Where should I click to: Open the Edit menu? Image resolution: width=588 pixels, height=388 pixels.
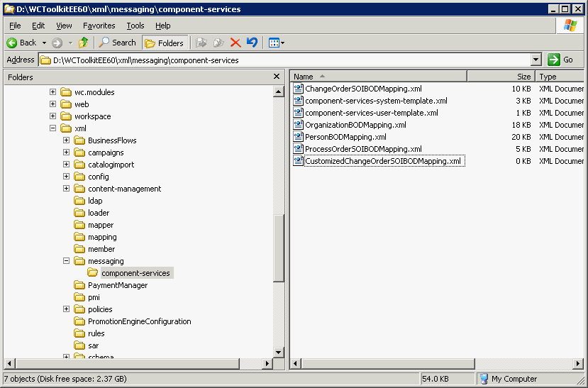[x=38, y=26]
